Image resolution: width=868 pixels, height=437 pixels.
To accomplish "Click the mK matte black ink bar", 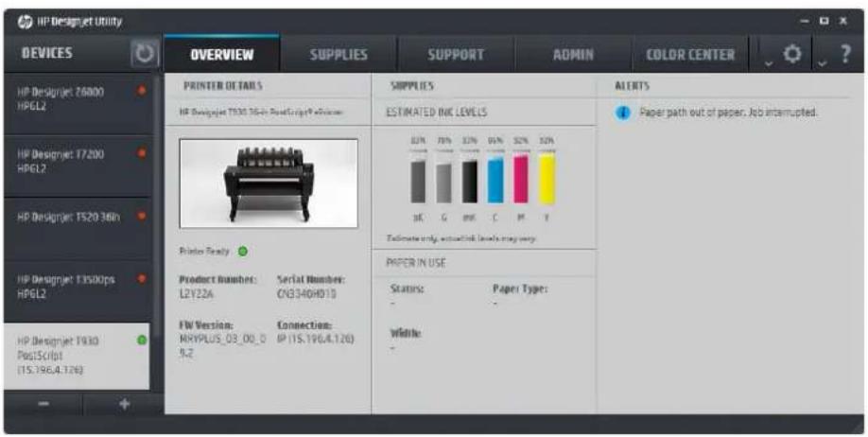I will 469,182.
